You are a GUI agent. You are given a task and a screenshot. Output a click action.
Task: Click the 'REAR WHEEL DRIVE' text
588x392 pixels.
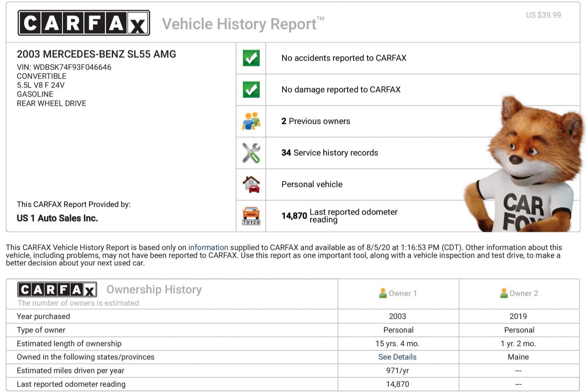point(51,103)
